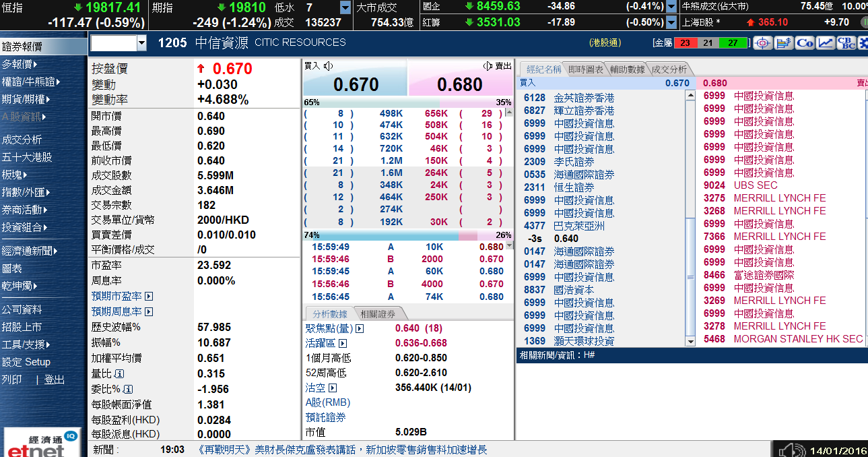Viewport: 868px width, 457px height.
Task: Switch to the 分析數據 tab
Action: tap(330, 313)
